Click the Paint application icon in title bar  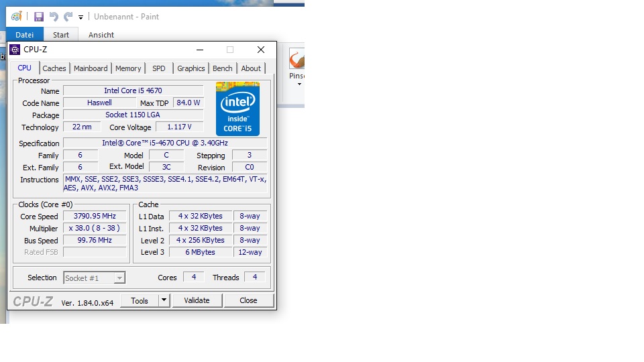click(16, 16)
